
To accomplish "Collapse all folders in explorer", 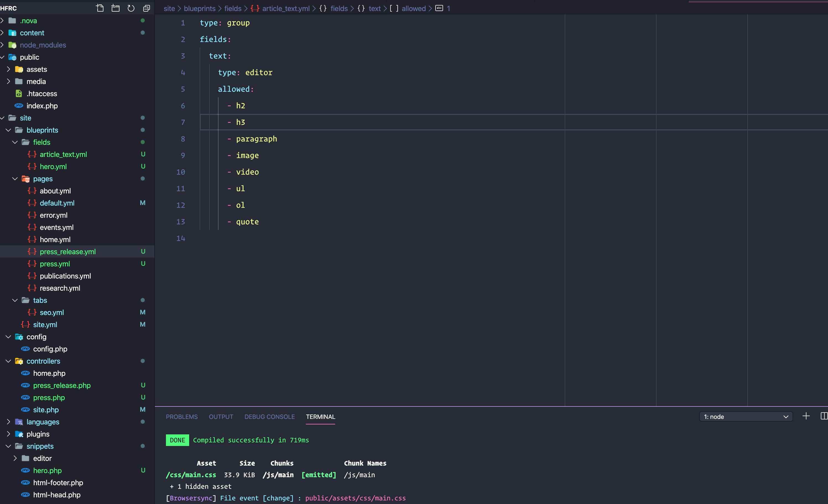I will click(x=147, y=8).
